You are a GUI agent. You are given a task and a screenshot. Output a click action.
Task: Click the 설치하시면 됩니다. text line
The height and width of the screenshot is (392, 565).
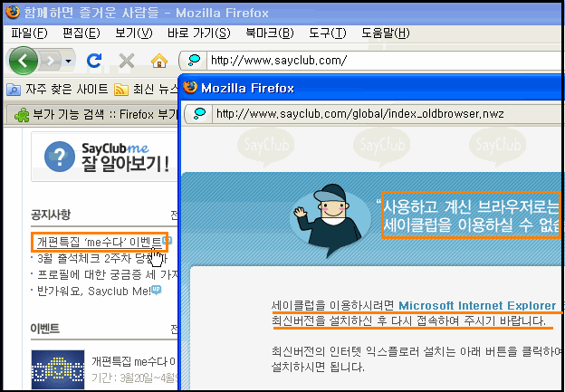[x=318, y=368]
